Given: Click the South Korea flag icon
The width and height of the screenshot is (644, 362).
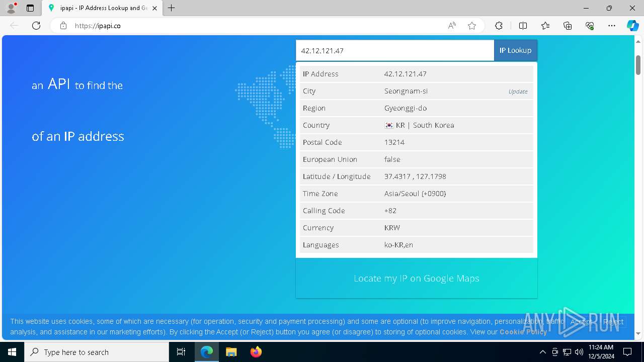Looking at the screenshot, I should (389, 125).
